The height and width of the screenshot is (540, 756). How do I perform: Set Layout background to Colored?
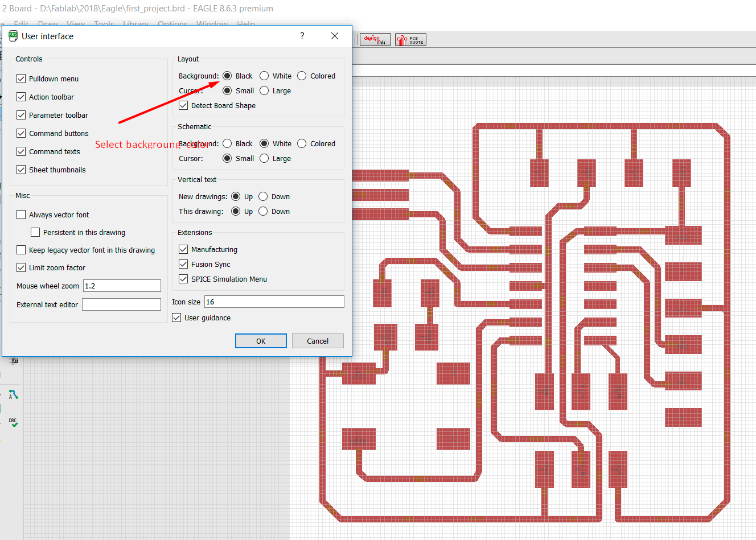coord(302,76)
